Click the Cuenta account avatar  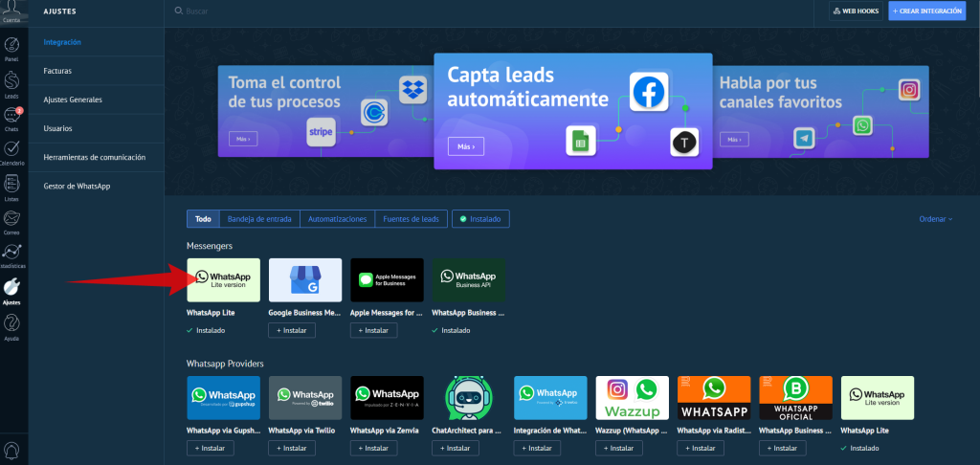[11, 11]
